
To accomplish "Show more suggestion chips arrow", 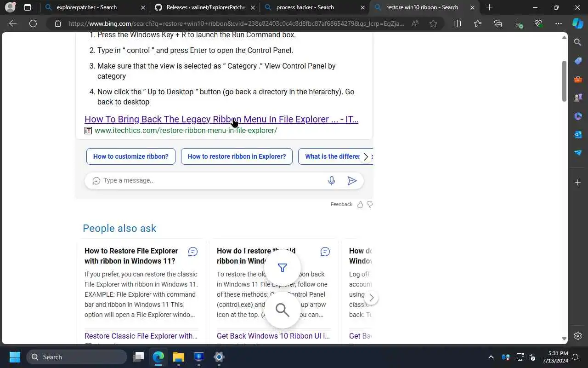I will point(366,157).
